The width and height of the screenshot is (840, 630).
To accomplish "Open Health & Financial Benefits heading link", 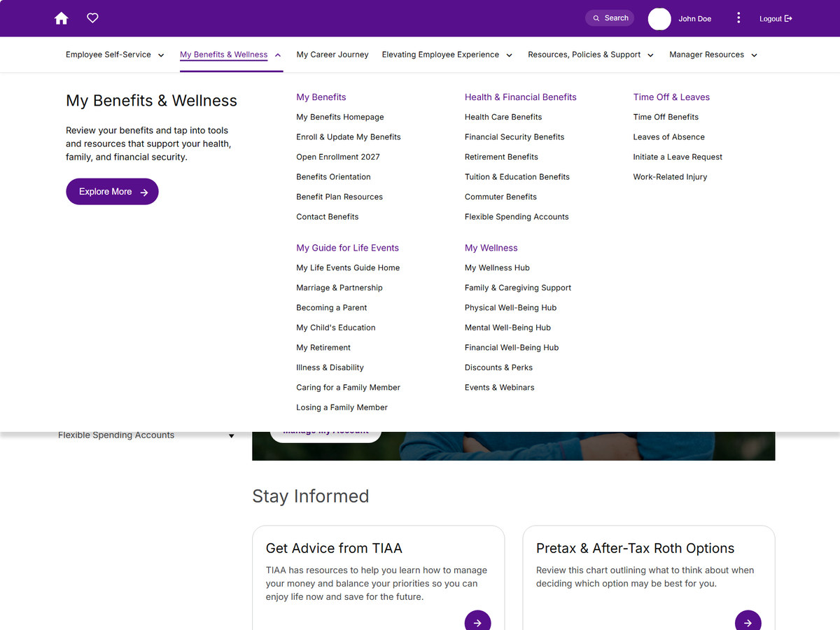I will click(521, 97).
